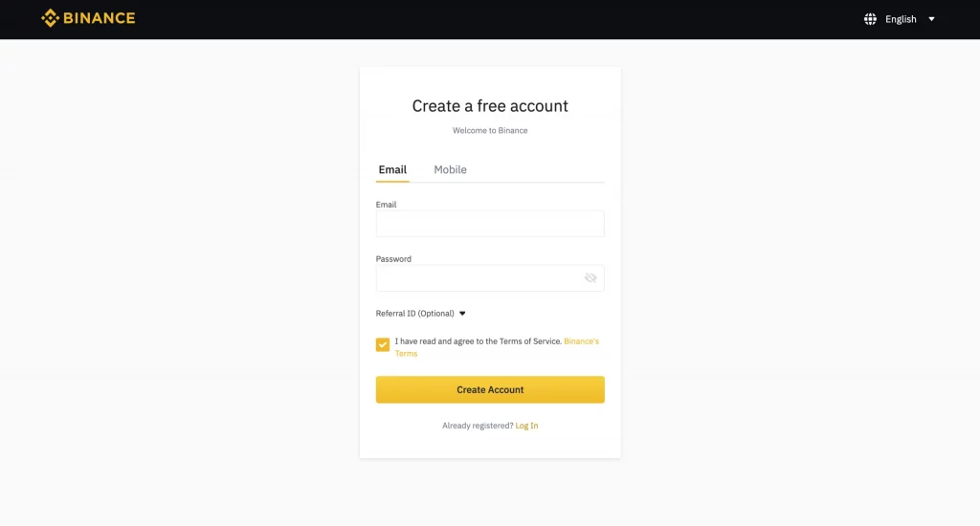This screenshot has width=980, height=526.
Task: Expand the Referral ID (Optional) arrow
Action: pyautogui.click(x=462, y=314)
